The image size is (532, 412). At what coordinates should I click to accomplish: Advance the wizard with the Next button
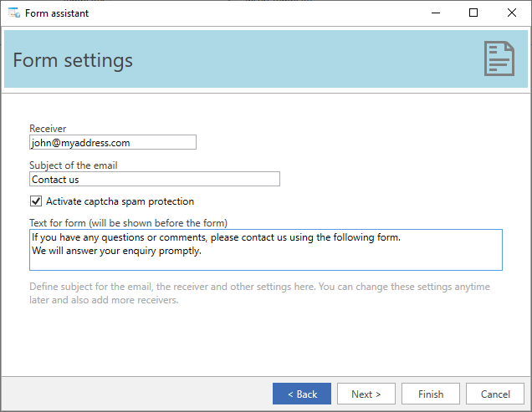pos(366,394)
